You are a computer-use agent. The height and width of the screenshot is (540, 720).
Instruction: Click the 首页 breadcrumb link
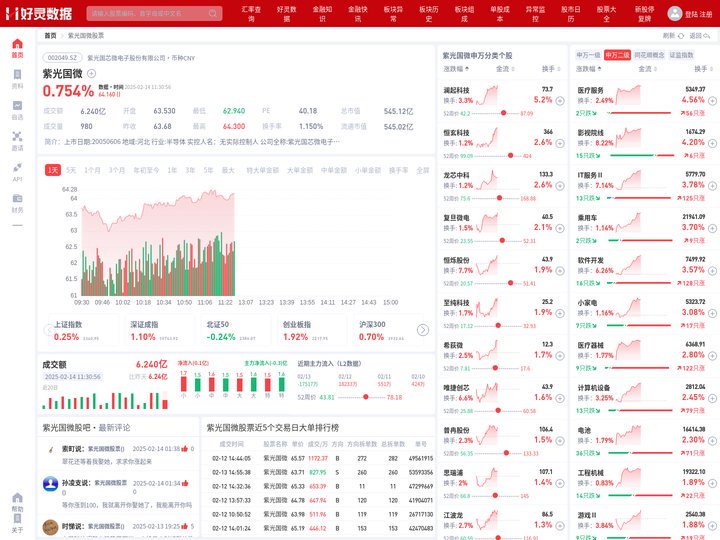[x=51, y=35]
